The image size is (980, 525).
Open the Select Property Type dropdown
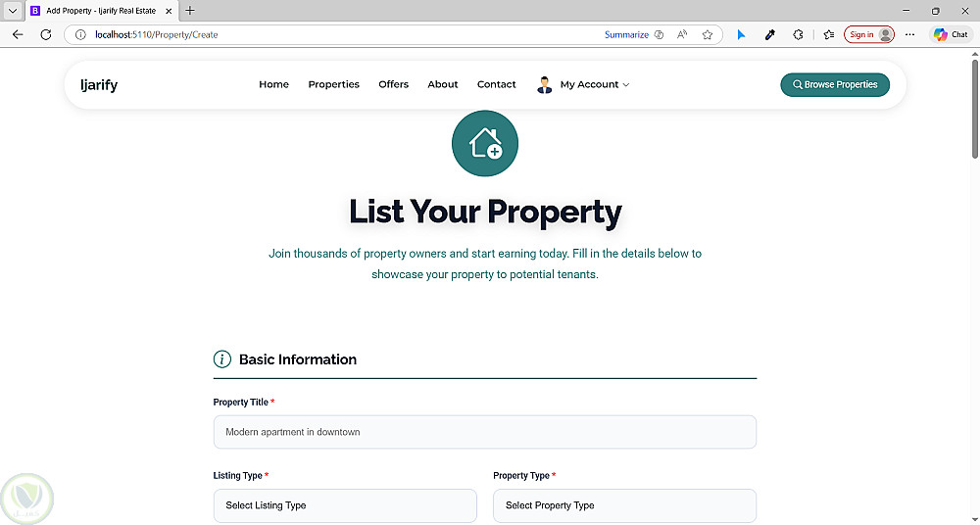pos(624,505)
